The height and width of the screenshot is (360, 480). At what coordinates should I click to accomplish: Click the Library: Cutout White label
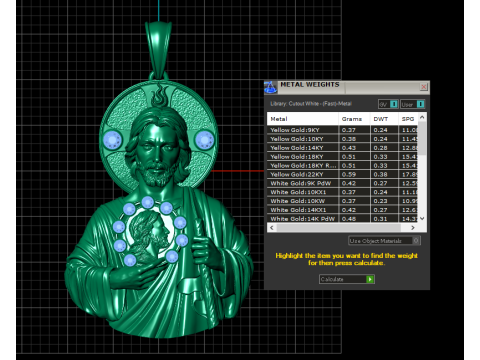311,104
